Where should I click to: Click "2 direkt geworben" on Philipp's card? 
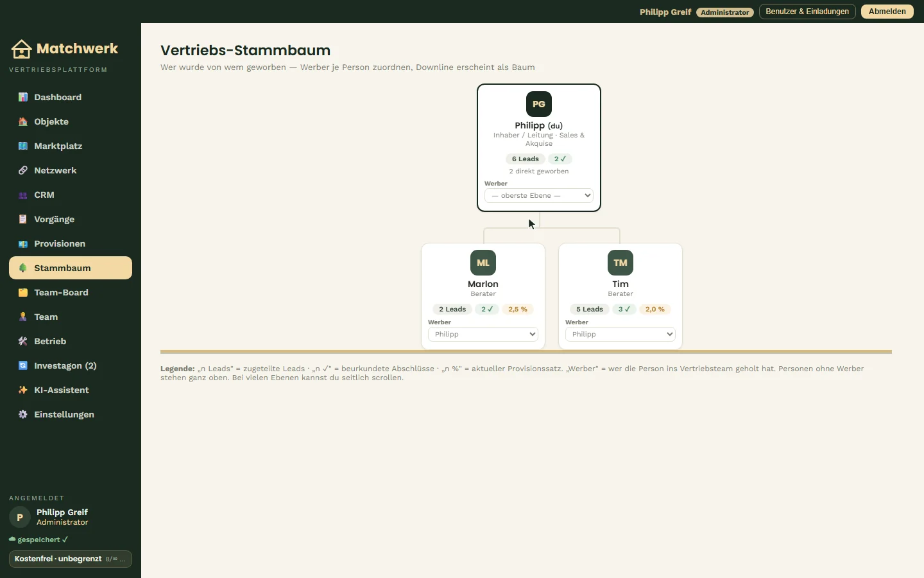coord(539,171)
